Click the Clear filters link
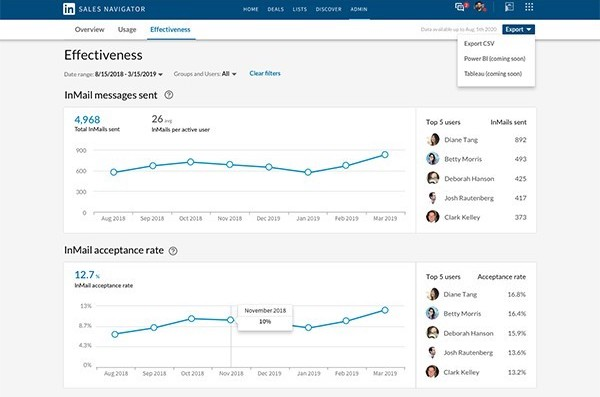 [265, 73]
